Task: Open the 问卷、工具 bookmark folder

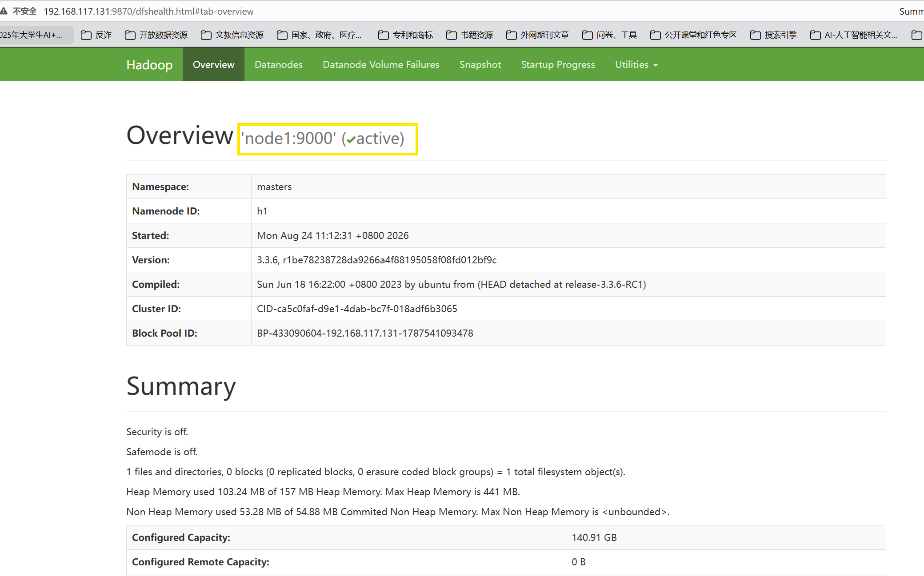Action: [610, 35]
